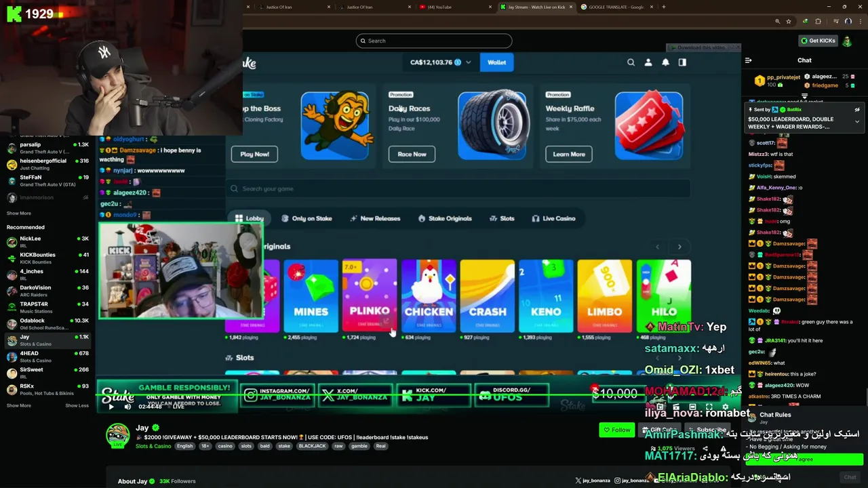Open DarkoVision recommended channel
The width and height of the screenshot is (868, 488).
tap(47, 291)
